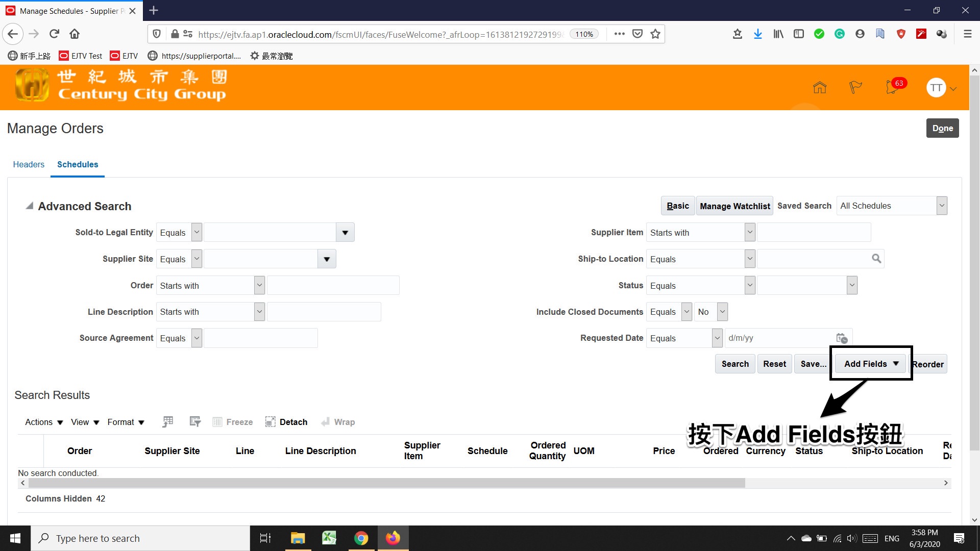980x551 pixels.
Task: Collapse the Advanced Search section
Action: (30, 206)
